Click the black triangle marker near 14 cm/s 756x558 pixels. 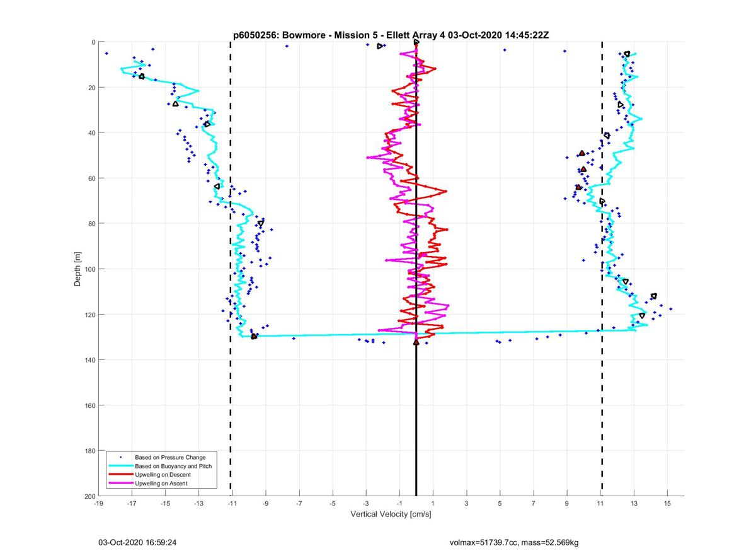(x=654, y=296)
